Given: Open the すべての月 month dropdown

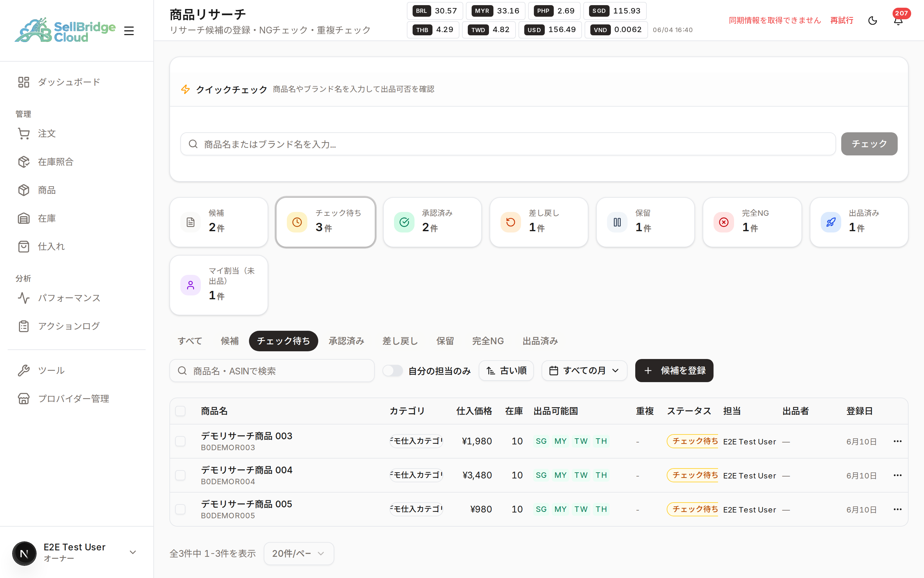Looking at the screenshot, I should 584,371.
